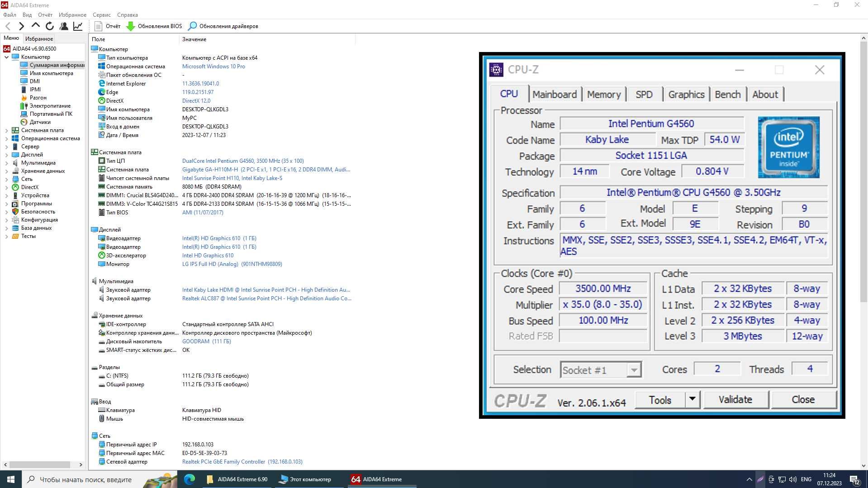Image resolution: width=868 pixels, height=488 pixels.
Task: Select Электропитание in the tree
Action: 50,106
